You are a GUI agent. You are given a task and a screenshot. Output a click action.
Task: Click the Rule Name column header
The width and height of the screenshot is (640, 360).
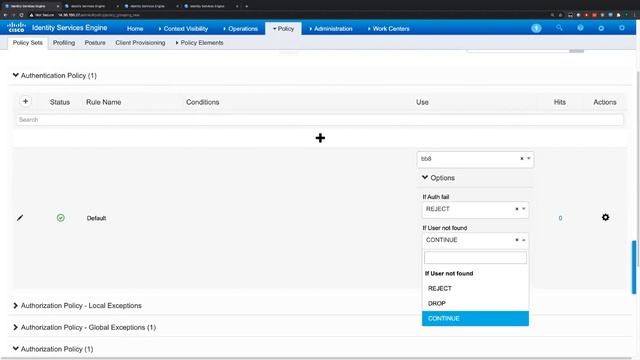(x=104, y=102)
